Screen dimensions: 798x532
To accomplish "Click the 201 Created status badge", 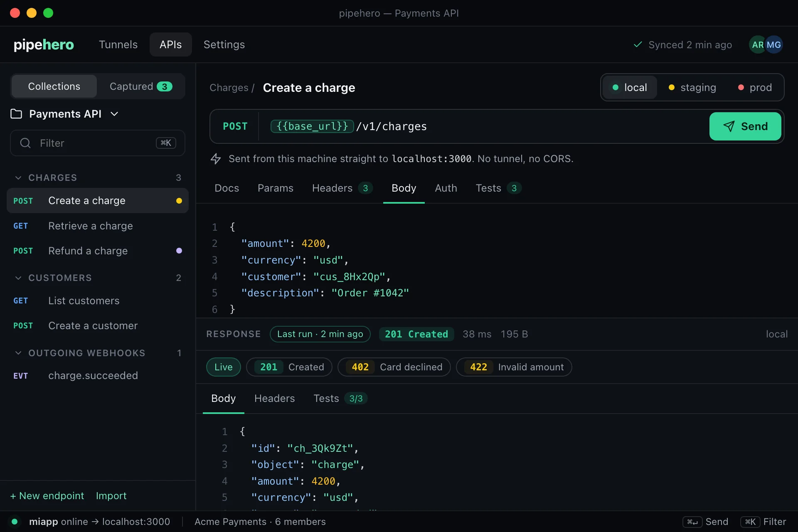I will (x=416, y=334).
